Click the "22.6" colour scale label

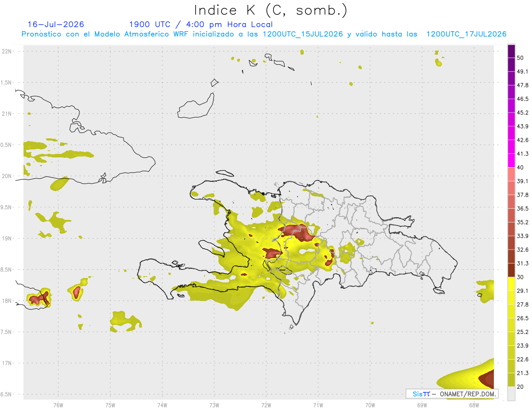coord(523,360)
